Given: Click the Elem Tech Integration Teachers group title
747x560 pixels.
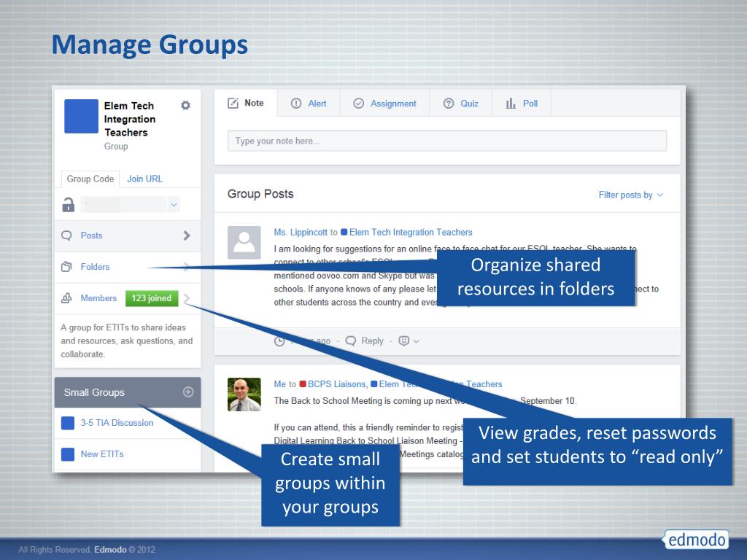Looking at the screenshot, I should click(130, 119).
